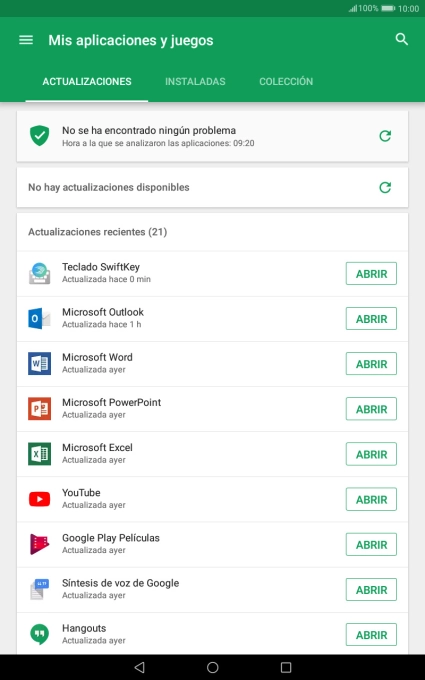Tap the Microsoft Outlook app icon

[x=39, y=319]
